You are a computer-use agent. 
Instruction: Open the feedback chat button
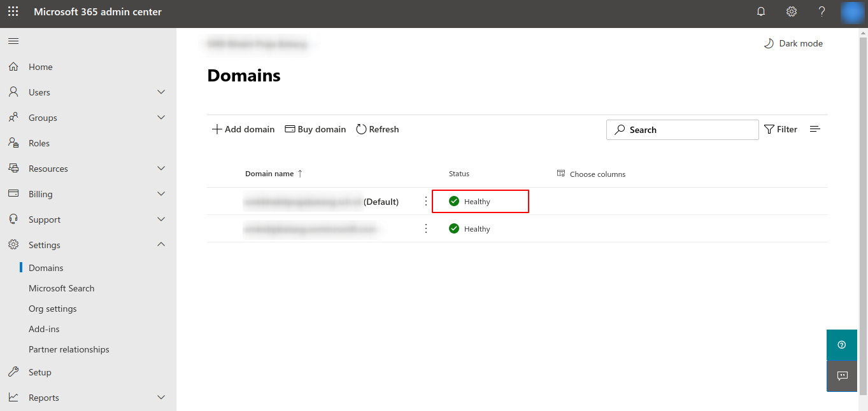(842, 376)
